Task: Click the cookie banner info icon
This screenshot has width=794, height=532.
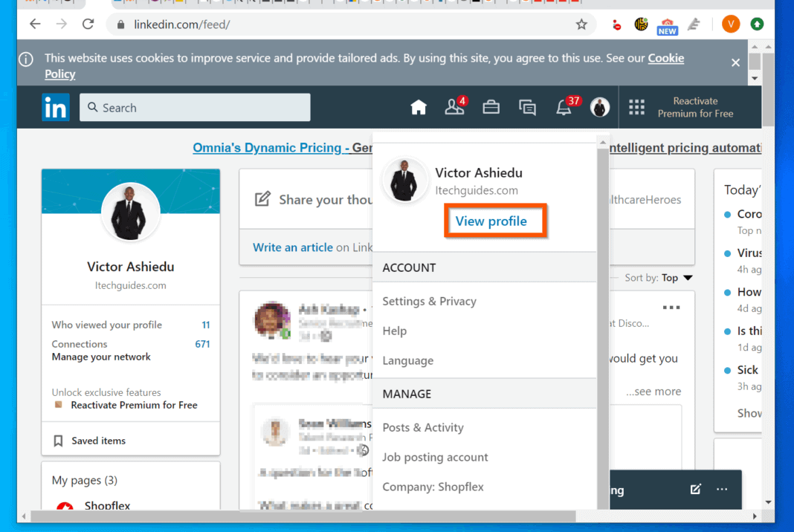Action: 26,59
